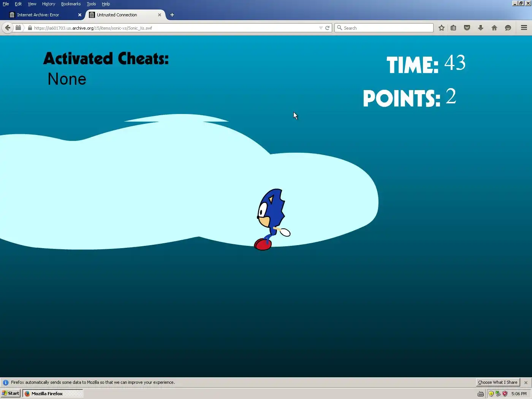Close the Internet Archive: Error tab
This screenshot has width=532, height=399.
80,15
